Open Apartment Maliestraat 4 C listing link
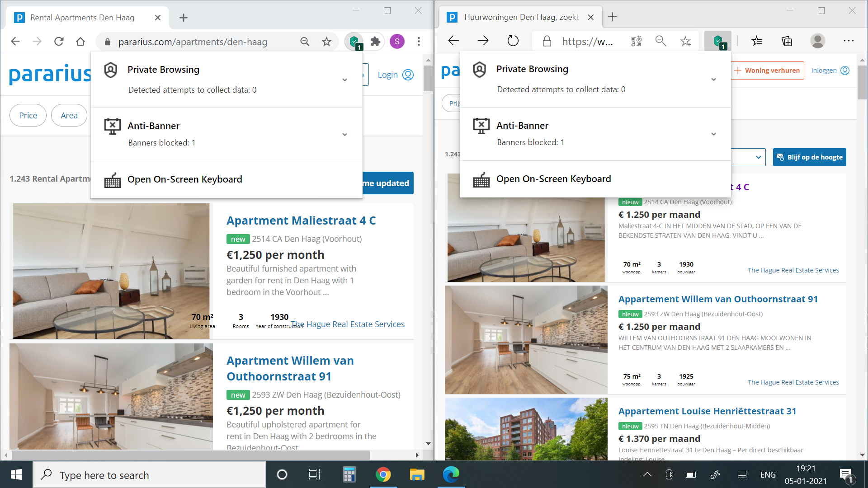 pos(301,221)
